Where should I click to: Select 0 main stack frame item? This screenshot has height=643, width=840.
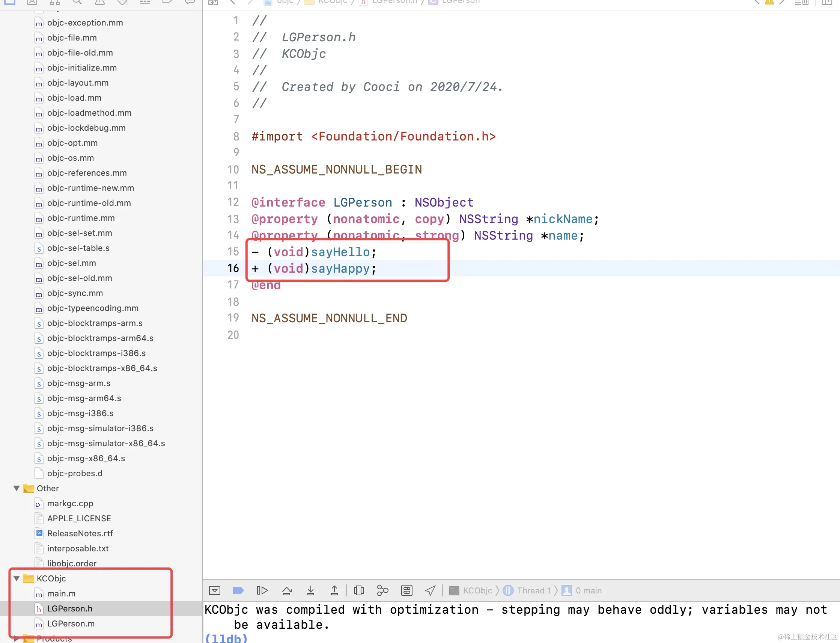[x=588, y=590]
